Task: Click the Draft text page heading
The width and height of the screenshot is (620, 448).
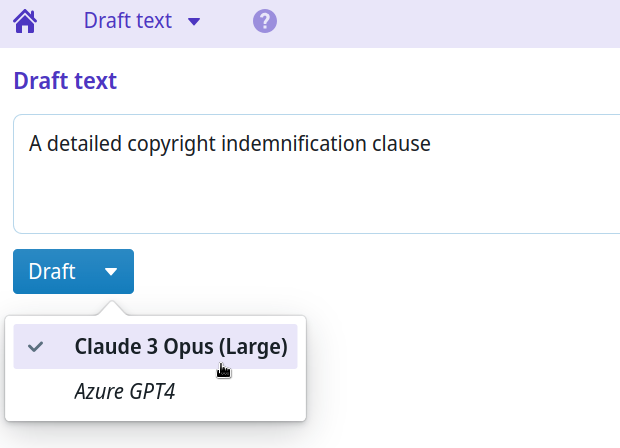Action: pyautogui.click(x=65, y=81)
